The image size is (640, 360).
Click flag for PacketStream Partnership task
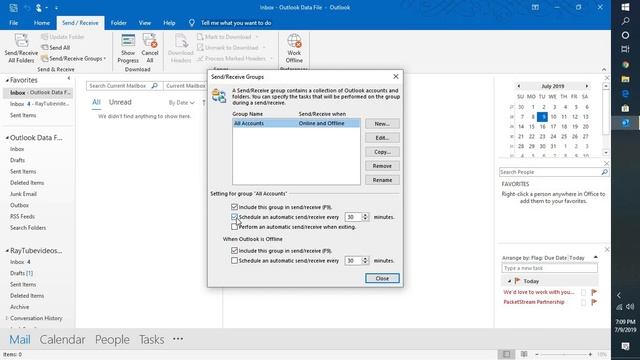tap(594, 302)
